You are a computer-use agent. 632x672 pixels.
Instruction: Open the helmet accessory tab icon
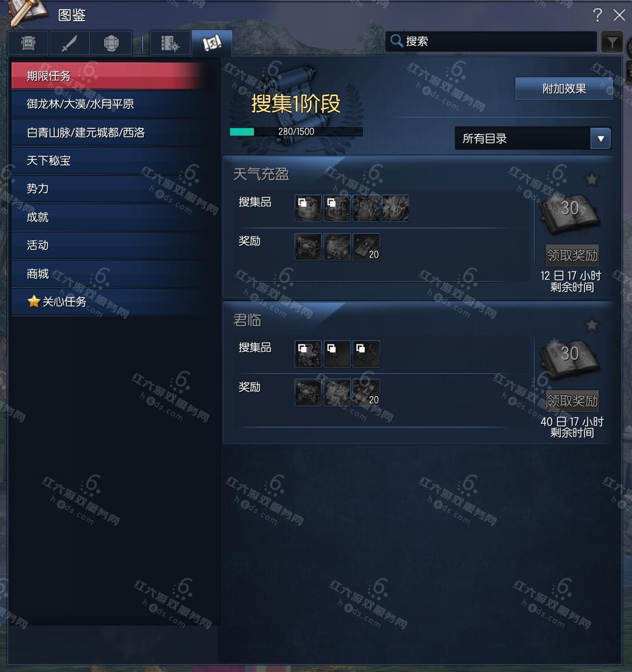pos(111,43)
